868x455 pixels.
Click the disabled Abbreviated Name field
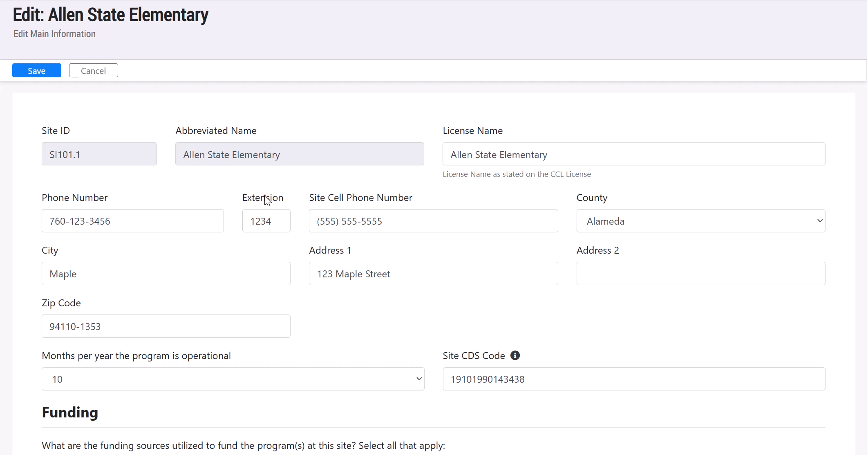pos(300,154)
